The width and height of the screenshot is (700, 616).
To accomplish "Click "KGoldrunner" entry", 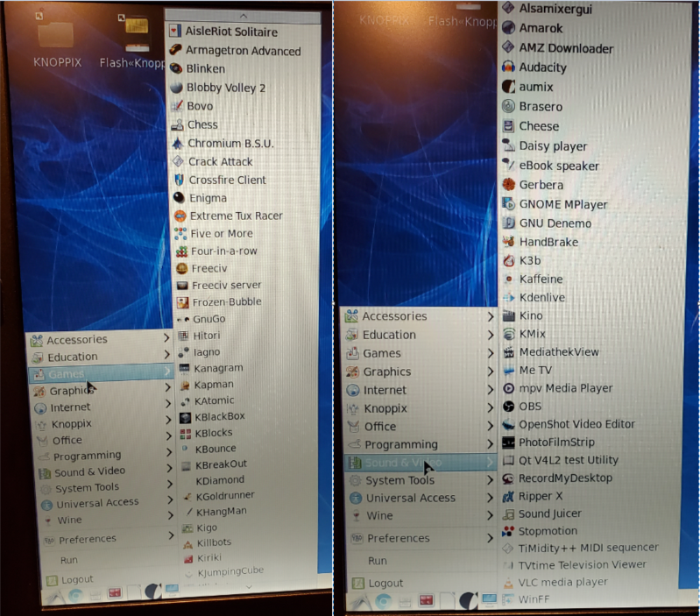I will [225, 495].
